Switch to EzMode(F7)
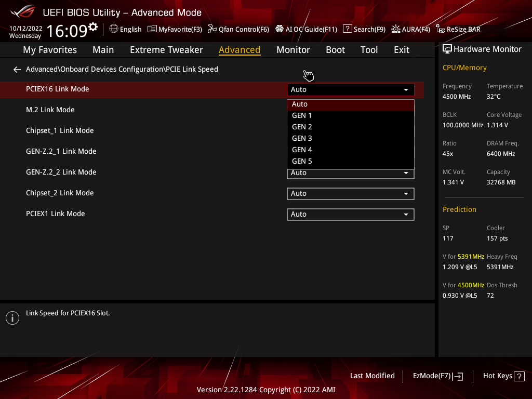The height and width of the screenshot is (399, 532). (437, 376)
